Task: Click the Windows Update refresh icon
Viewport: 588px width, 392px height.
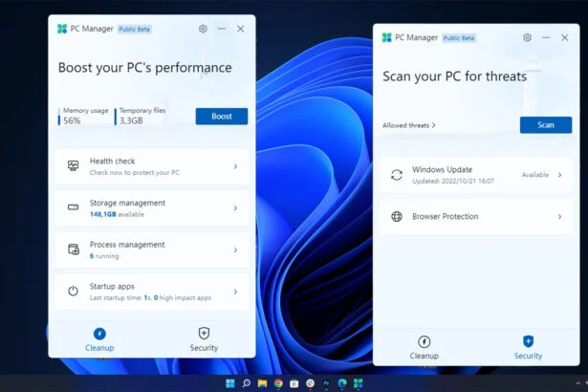Action: pyautogui.click(x=397, y=175)
